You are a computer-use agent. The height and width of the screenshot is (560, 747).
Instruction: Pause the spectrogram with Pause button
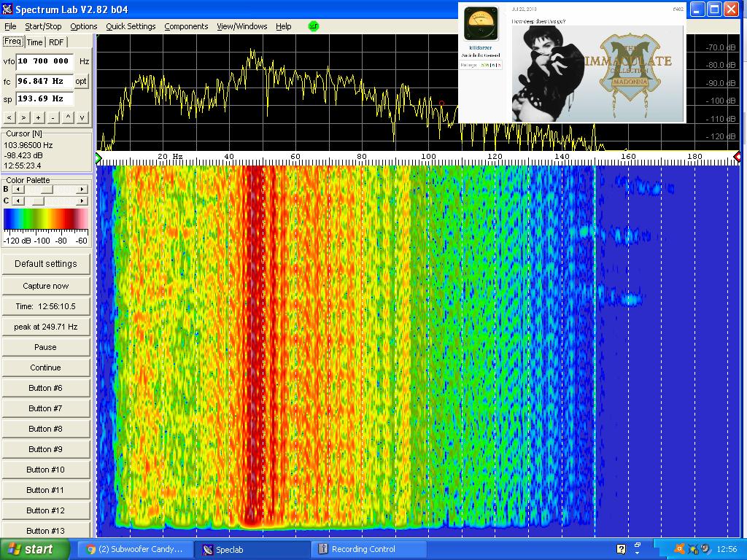(x=45, y=347)
